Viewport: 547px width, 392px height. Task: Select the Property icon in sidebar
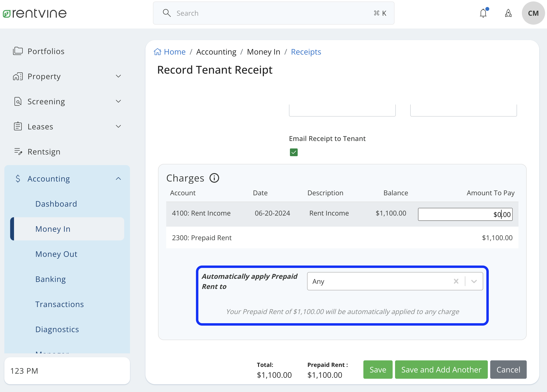point(18,76)
